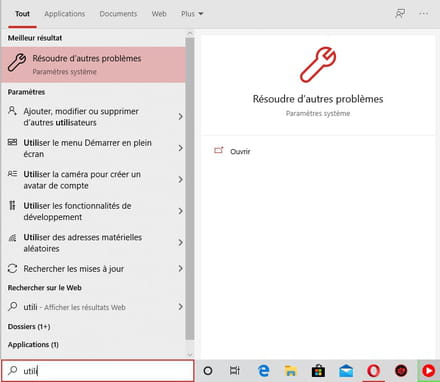The width and height of the screenshot is (440, 382).
Task: Click the update refresh icon
Action: pyautogui.click(x=12, y=269)
